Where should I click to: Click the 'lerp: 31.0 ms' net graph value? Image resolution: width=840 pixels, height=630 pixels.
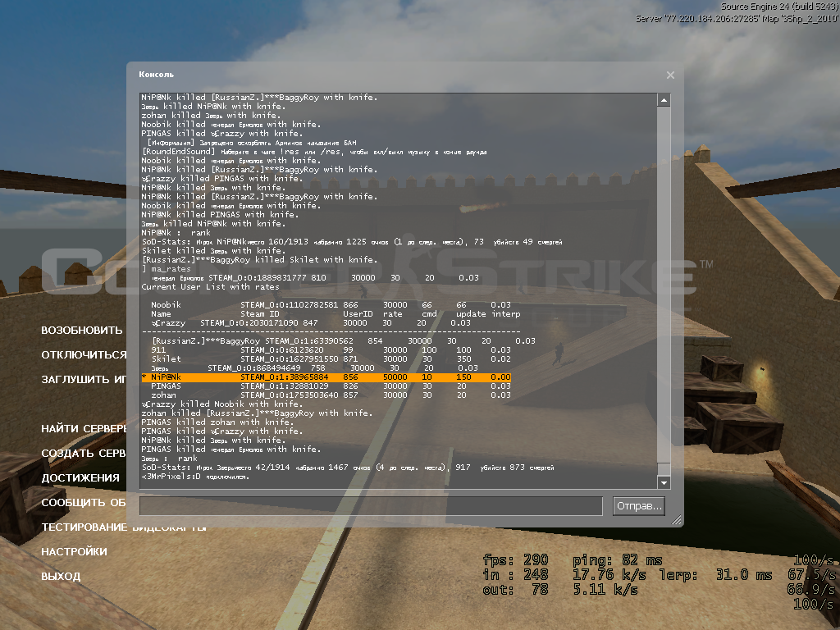[x=715, y=575]
